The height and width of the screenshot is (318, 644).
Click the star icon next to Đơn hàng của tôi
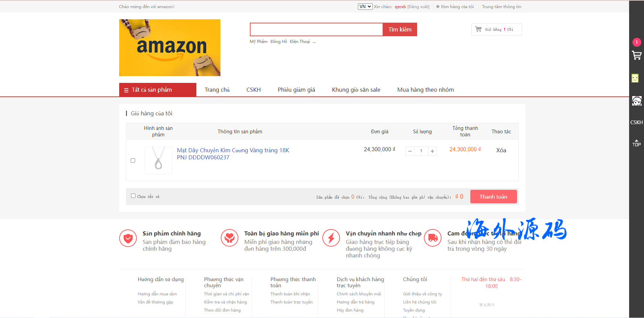click(438, 6)
